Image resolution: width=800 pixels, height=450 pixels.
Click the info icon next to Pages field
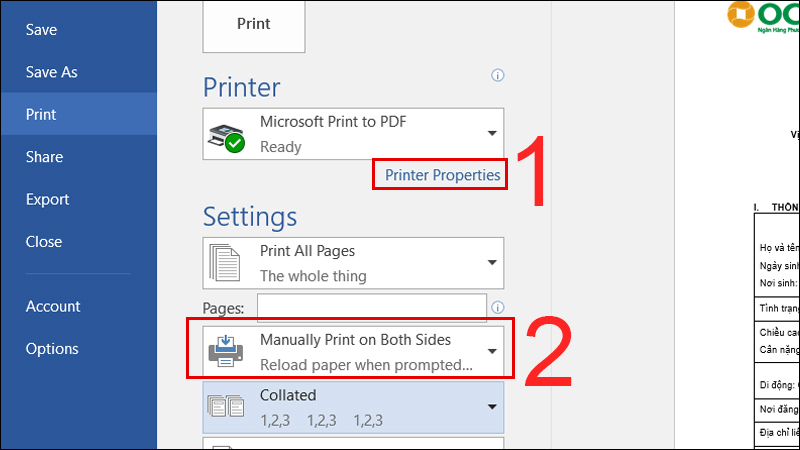pyautogui.click(x=497, y=307)
